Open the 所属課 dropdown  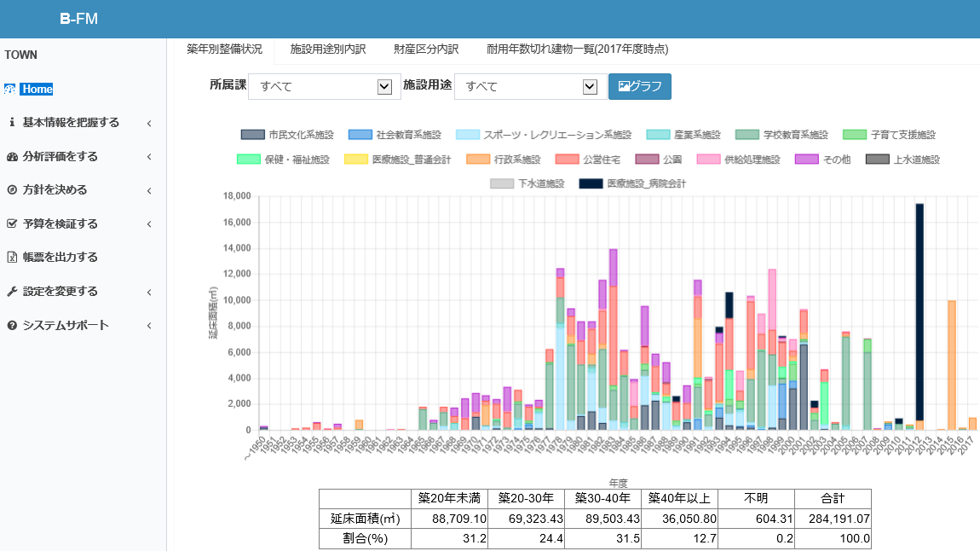(325, 87)
